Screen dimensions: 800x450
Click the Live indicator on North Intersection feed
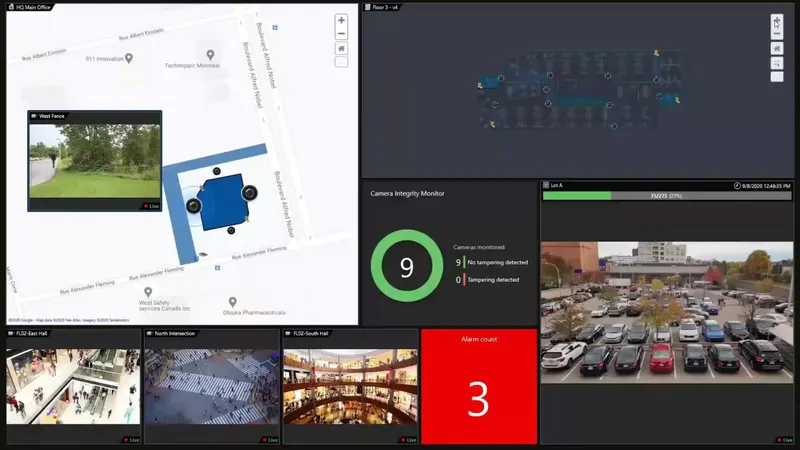coord(270,440)
